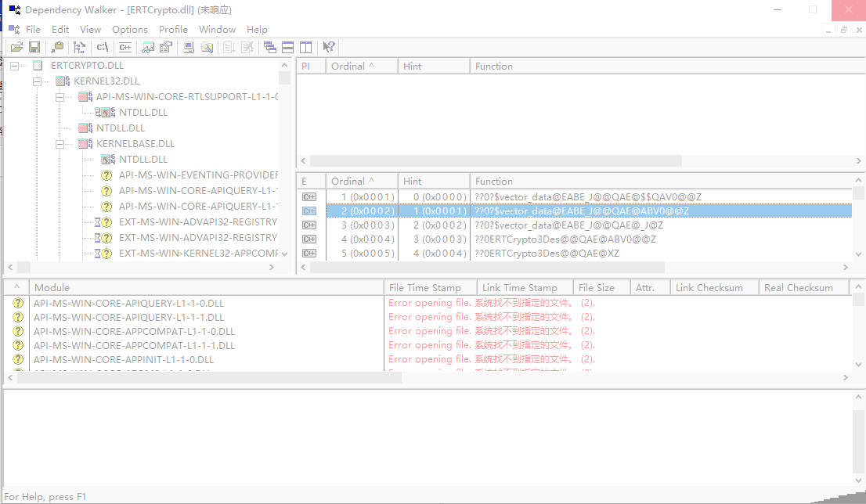
Task: Toggle the Full Paths c:\ icon
Action: click(x=102, y=48)
